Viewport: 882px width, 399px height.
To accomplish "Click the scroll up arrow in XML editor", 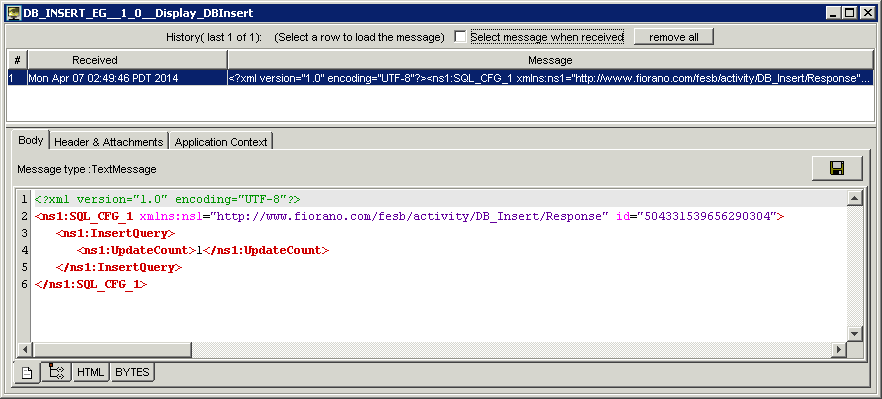I will (854, 198).
